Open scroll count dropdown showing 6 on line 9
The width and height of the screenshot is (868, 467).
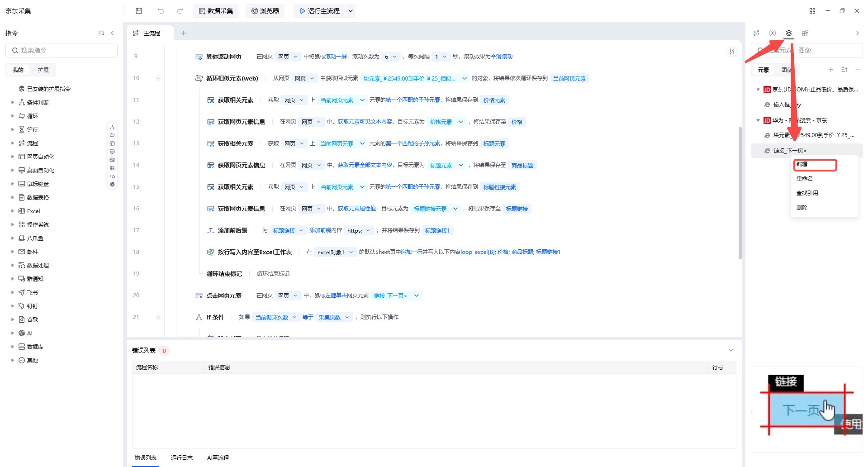point(390,57)
